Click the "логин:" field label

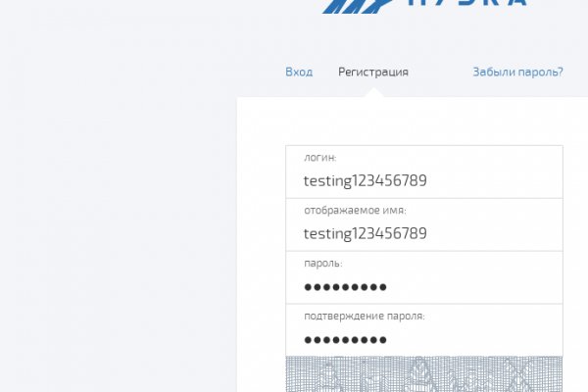pos(319,157)
